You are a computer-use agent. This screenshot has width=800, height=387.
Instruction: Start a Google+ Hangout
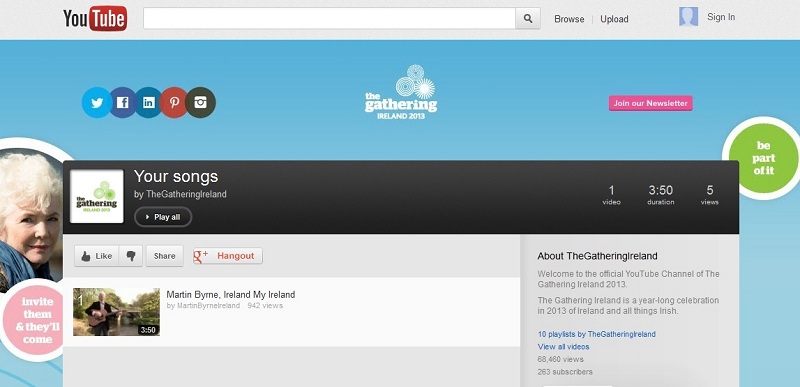click(228, 256)
